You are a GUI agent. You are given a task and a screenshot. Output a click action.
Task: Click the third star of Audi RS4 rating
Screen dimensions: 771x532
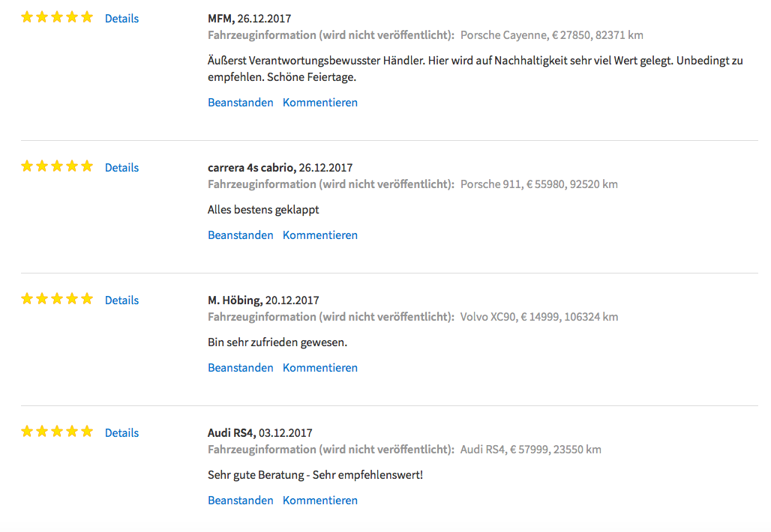[x=57, y=432]
